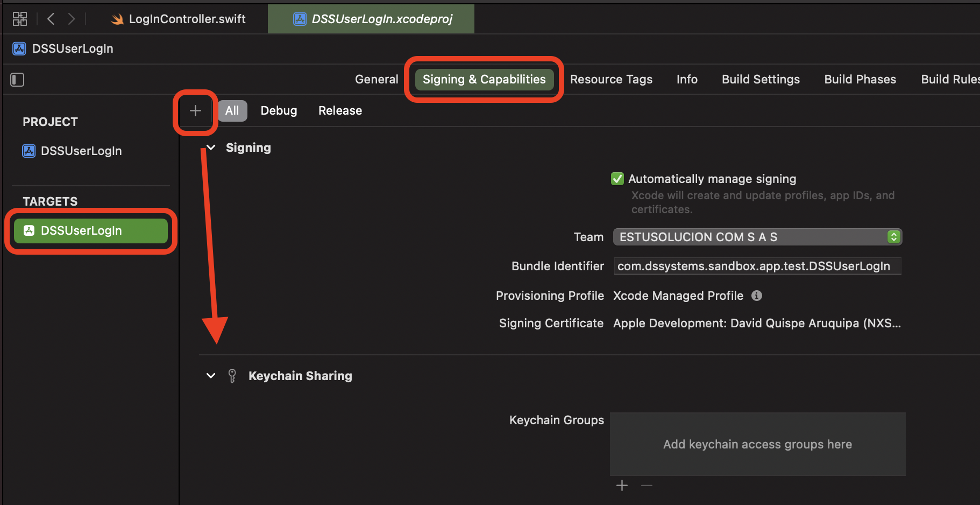Open the Build Phases tab
This screenshot has height=505, width=980.
(860, 80)
